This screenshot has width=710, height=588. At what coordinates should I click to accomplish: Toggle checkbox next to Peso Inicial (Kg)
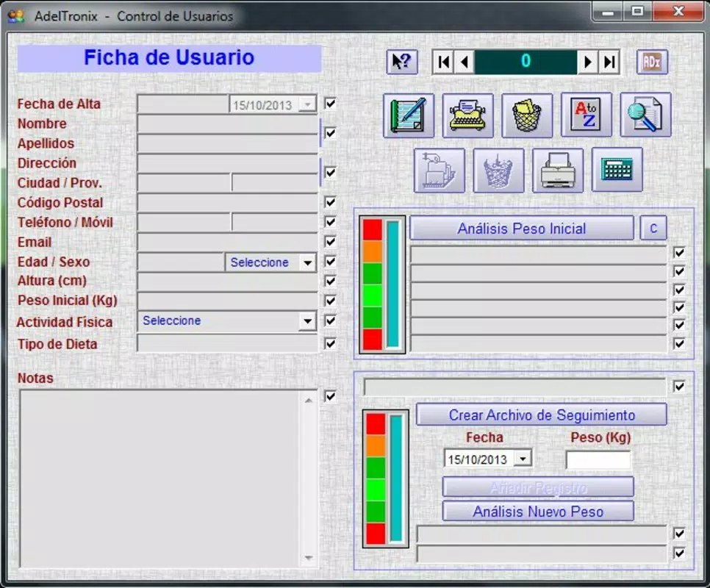(331, 301)
